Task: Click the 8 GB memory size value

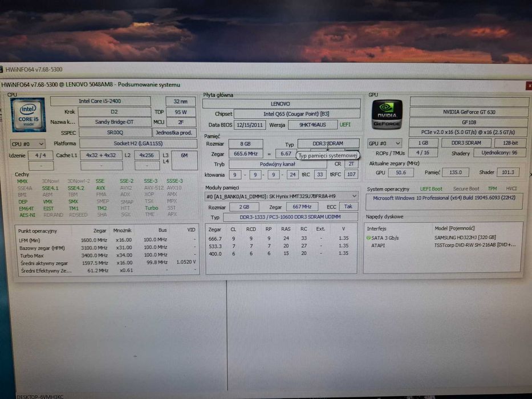Action: [x=246, y=144]
